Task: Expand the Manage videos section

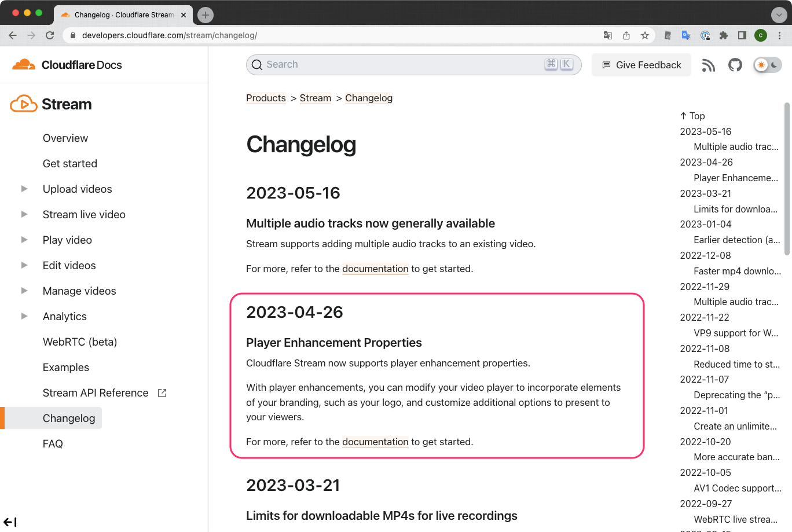Action: pyautogui.click(x=24, y=291)
